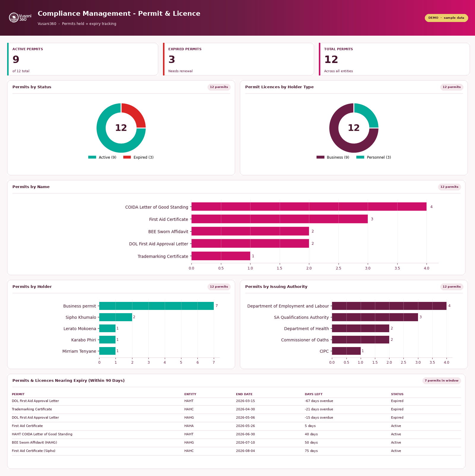Select the First Aid Certificate (Sipho) row
The height and width of the screenshot is (476, 475).
[x=236, y=451]
